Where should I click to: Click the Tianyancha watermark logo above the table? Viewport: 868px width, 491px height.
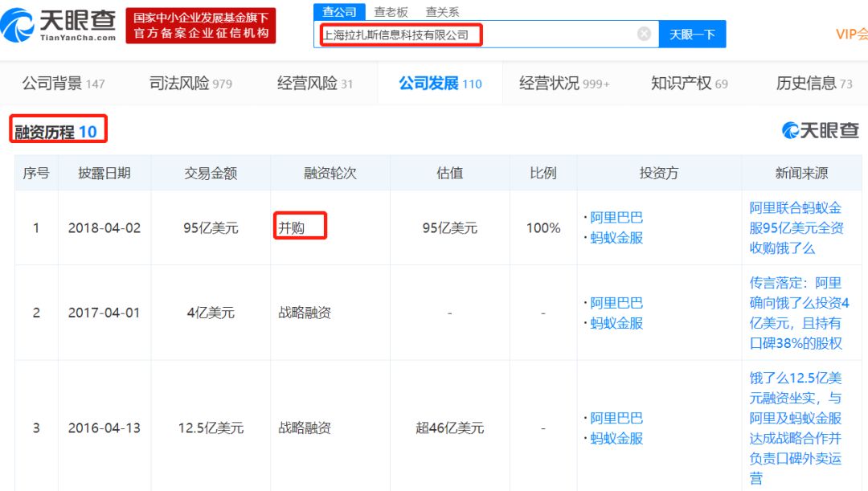point(820,129)
